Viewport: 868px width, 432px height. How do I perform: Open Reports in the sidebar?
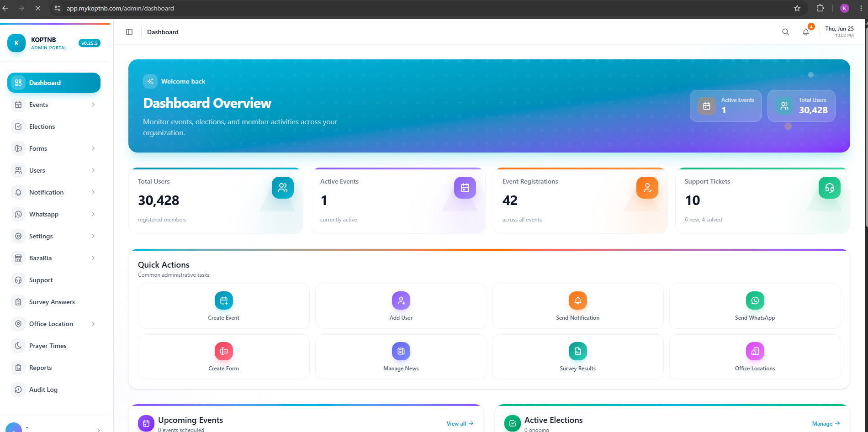click(54, 368)
